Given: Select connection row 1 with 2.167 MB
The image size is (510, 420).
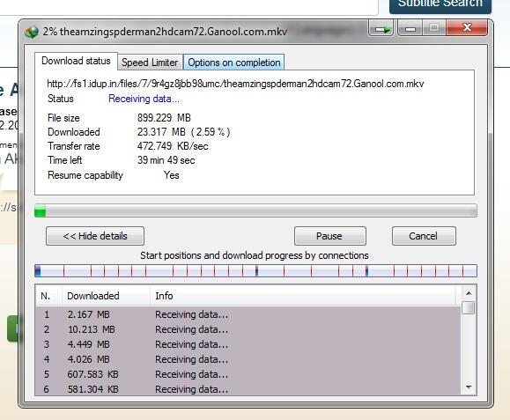Looking at the screenshot, I should pos(248,314).
